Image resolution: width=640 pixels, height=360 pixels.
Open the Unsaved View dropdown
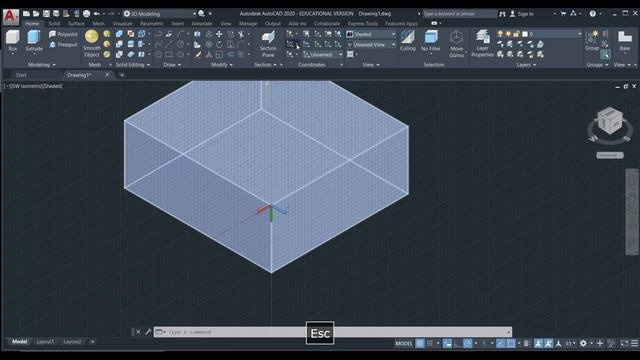371,44
